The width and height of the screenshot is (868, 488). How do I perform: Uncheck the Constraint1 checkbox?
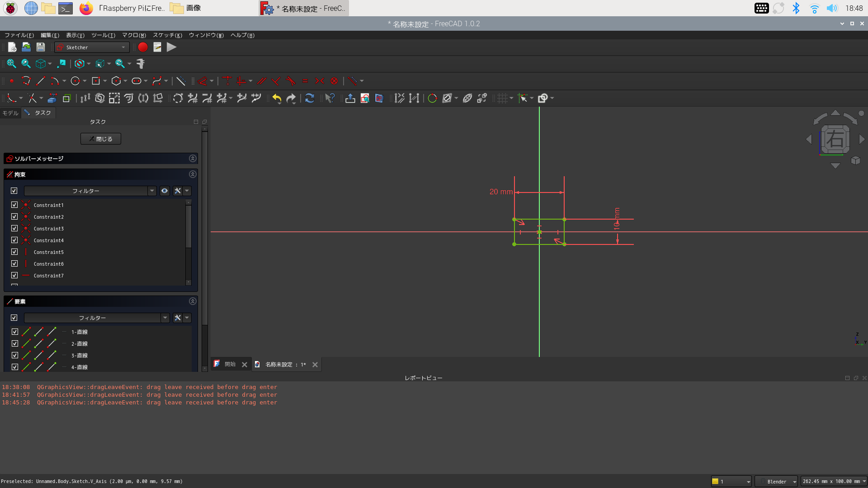coord(14,205)
